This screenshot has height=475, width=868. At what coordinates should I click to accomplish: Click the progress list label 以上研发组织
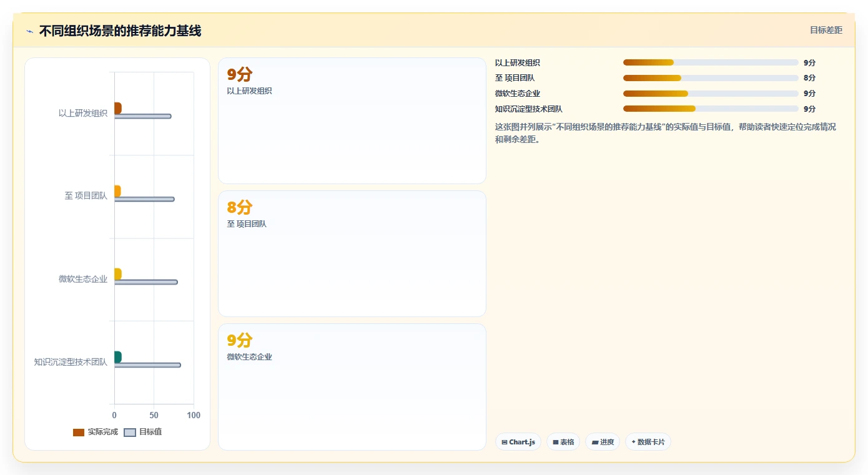(518, 62)
